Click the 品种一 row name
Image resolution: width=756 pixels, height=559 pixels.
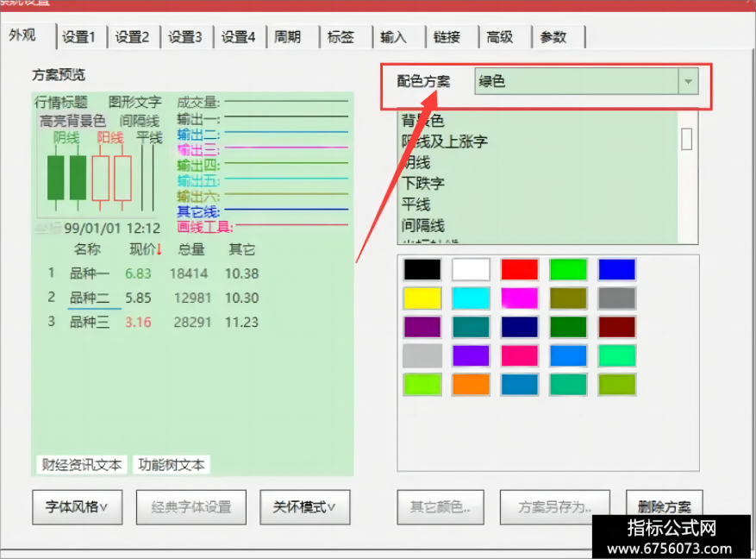tap(90, 273)
